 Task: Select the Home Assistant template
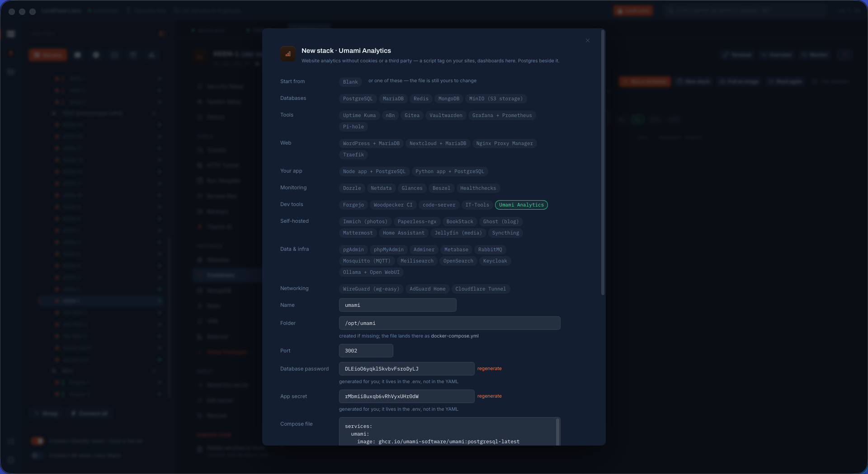coord(404,233)
